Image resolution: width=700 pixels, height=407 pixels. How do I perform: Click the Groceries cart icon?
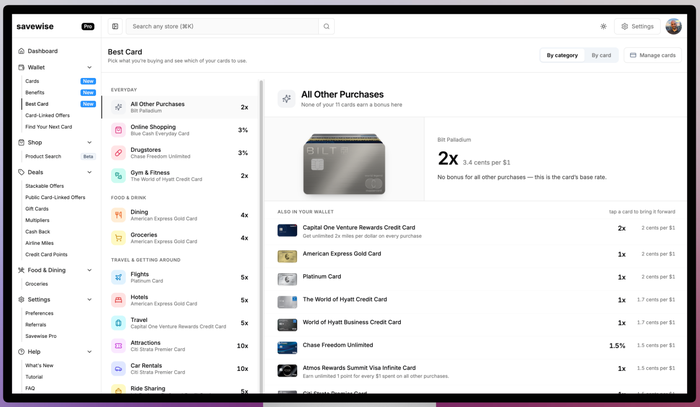(x=118, y=238)
